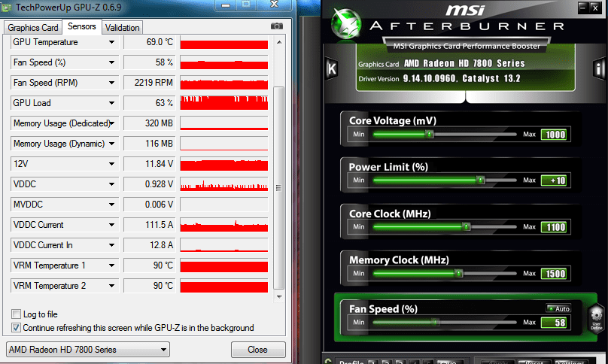Click the Graphics Card name in Afterburner

pyautogui.click(x=464, y=63)
